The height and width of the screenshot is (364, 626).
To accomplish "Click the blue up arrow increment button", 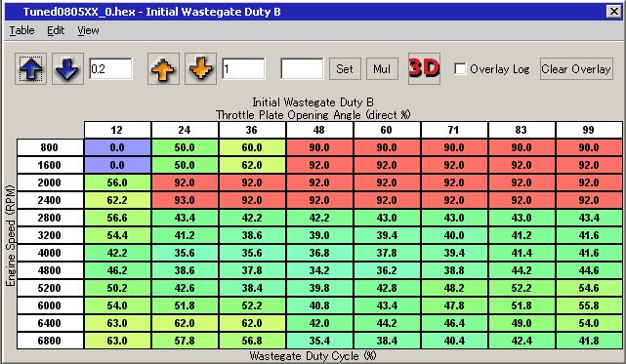I will coord(30,69).
